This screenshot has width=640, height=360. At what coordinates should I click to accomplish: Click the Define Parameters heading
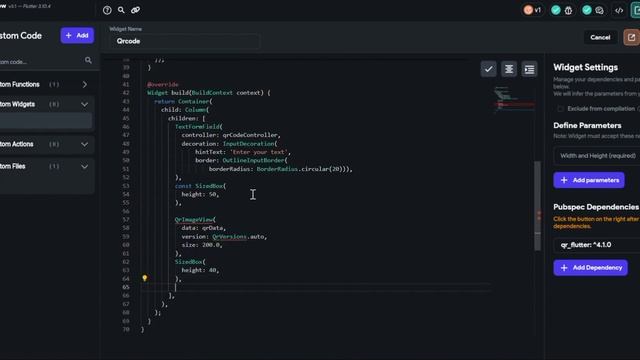[587, 125]
